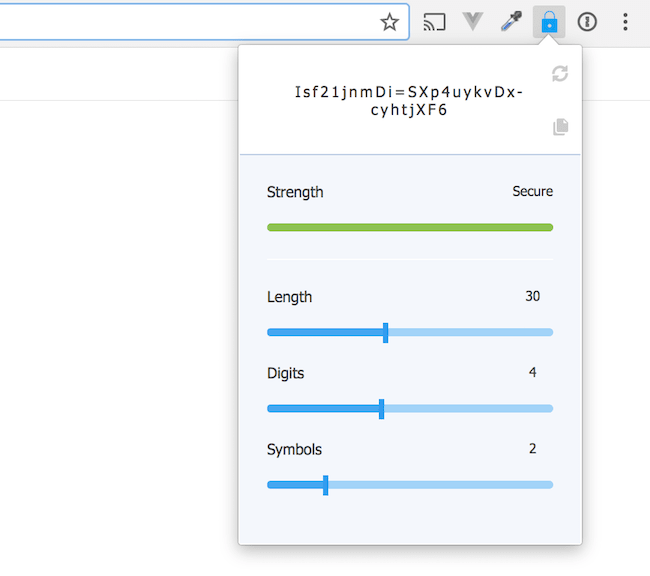Click the green Strength progress bar
650x576 pixels.
click(x=410, y=227)
